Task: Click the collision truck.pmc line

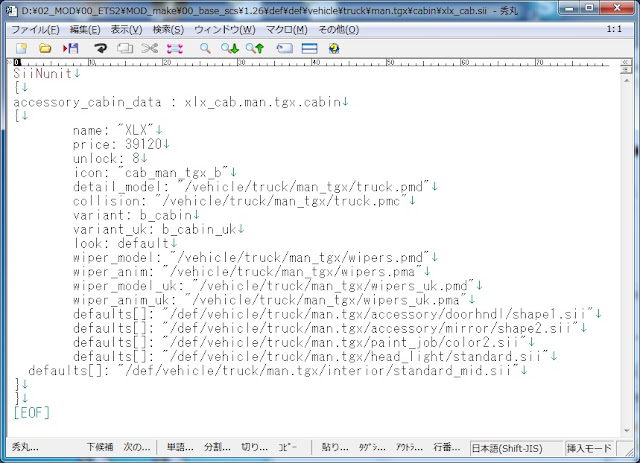Action: (244, 200)
